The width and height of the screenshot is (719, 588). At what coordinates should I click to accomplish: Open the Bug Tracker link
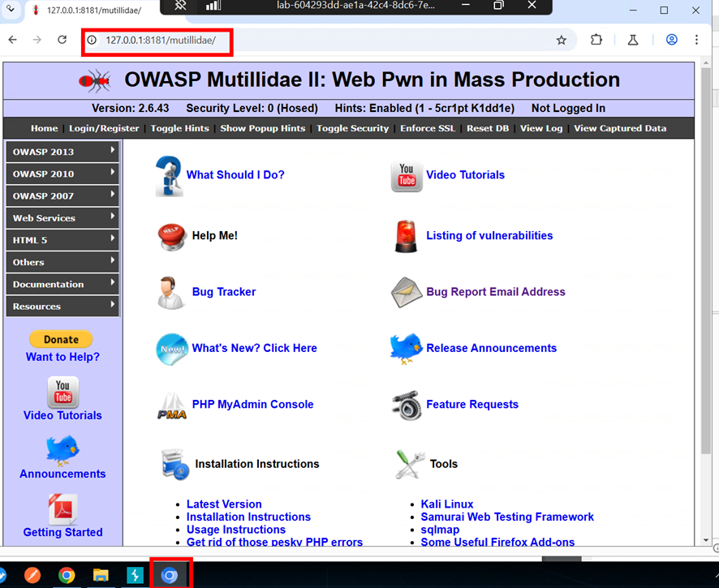pyautogui.click(x=224, y=292)
